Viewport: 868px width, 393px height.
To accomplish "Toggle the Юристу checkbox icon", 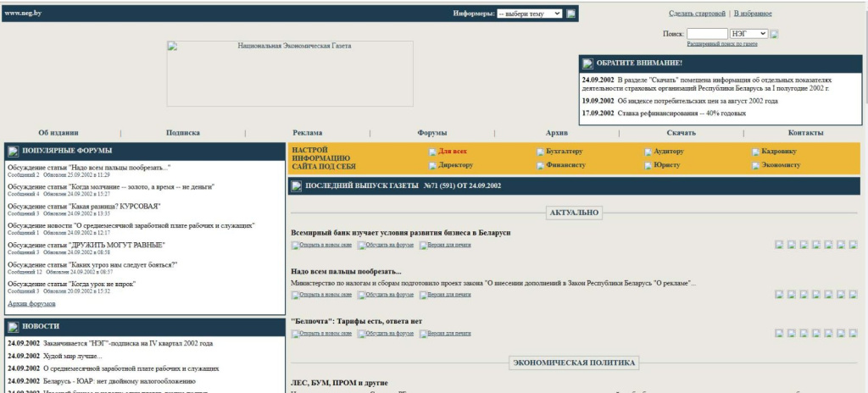I will coord(648,165).
